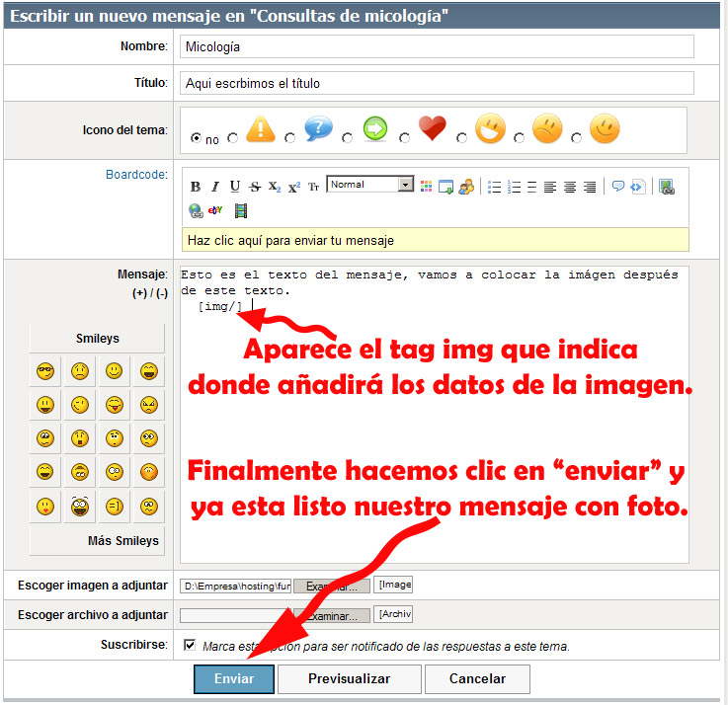728x705 pixels.
Task: Open the Más Smileys panel
Action: pos(97,541)
